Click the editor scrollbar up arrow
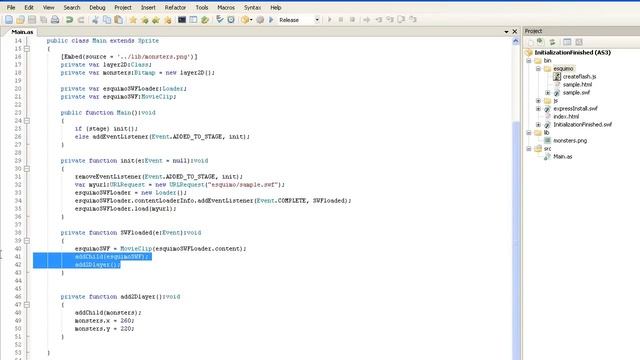 coord(516,41)
